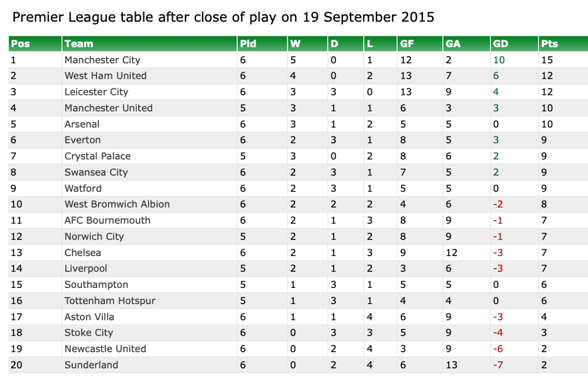Click the Manchester City team name
This screenshot has height=378, width=588.
tap(102, 60)
